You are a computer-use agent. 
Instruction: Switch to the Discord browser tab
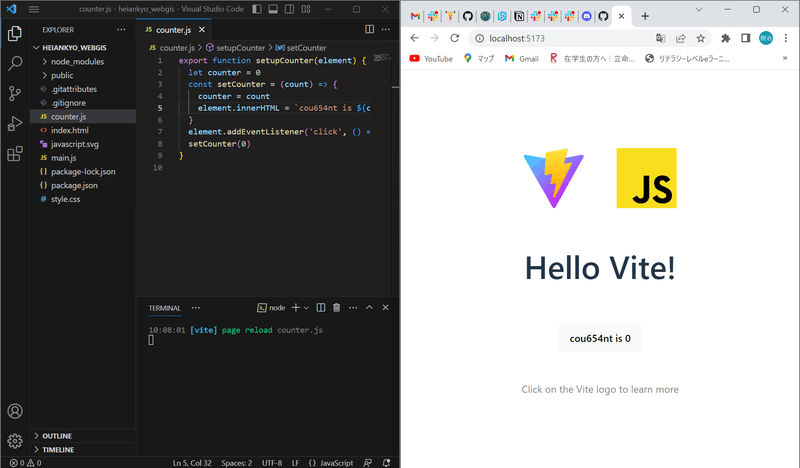587,16
